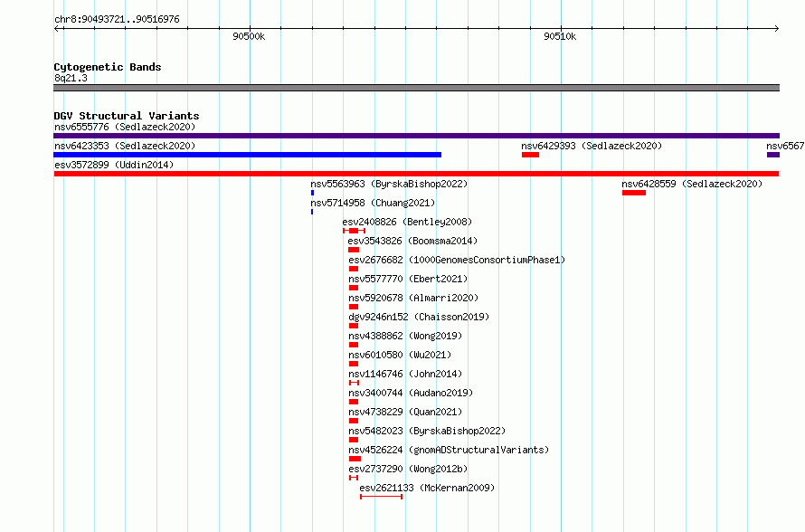Open the nsv6423353 (Sedlazeck2020) label
The height and width of the screenshot is (532, 805).
coord(125,146)
